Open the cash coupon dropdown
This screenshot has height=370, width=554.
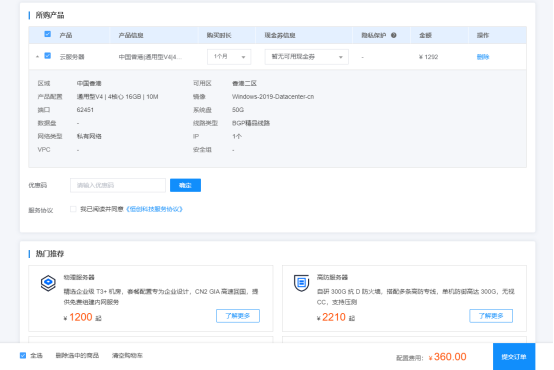click(307, 57)
